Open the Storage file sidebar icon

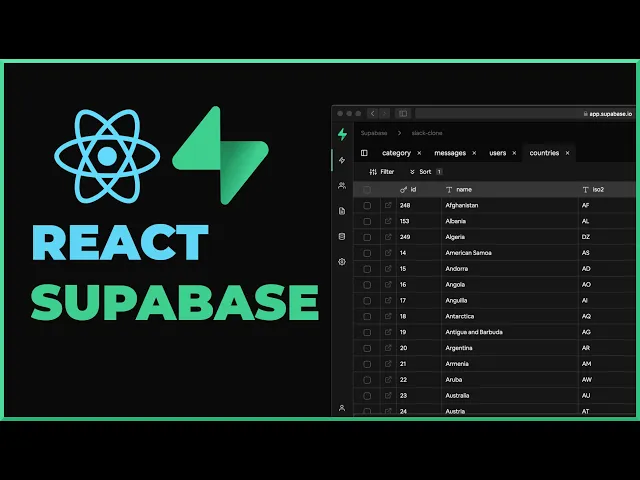coord(342,211)
